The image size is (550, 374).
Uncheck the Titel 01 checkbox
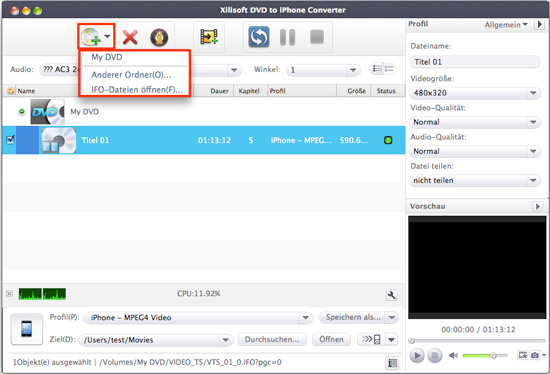click(x=10, y=140)
